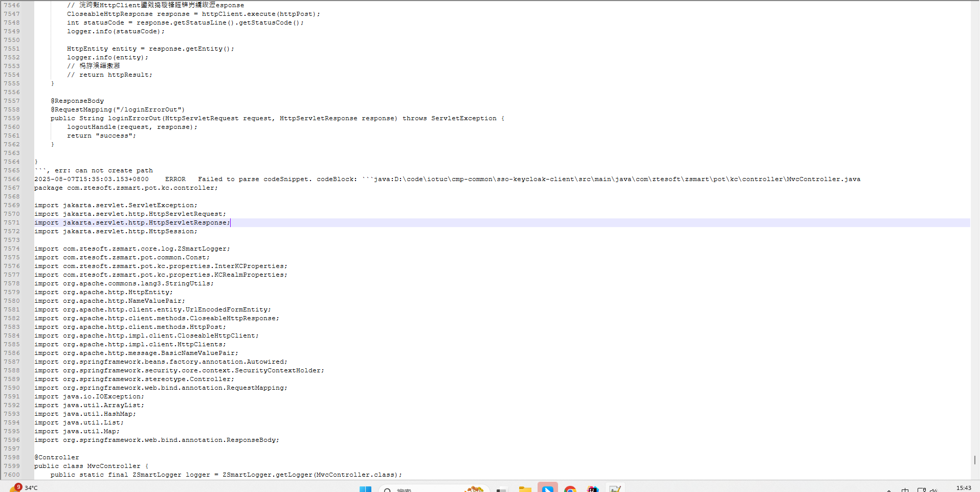Open Task View from the taskbar
The height and width of the screenshot is (492, 980).
pyautogui.click(x=501, y=489)
